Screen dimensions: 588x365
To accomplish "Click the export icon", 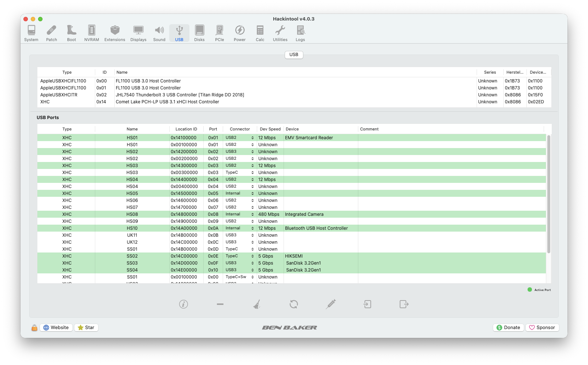I will pos(404,304).
